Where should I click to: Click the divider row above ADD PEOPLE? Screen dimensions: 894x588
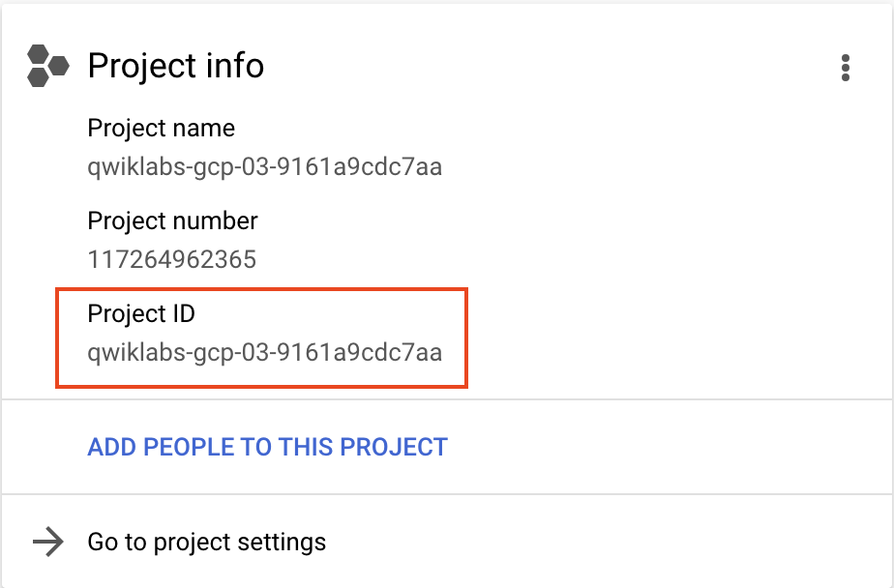(447, 394)
